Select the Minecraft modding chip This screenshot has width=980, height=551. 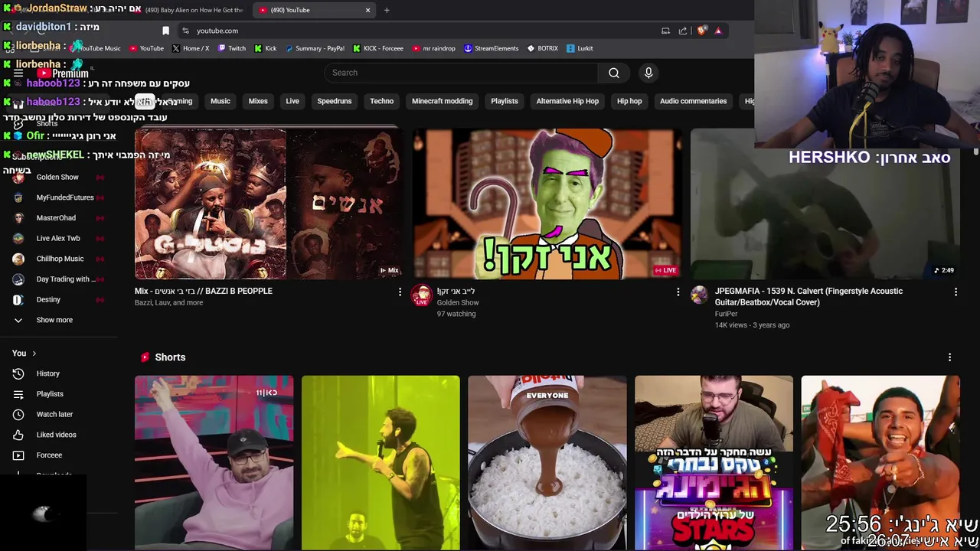tap(443, 101)
